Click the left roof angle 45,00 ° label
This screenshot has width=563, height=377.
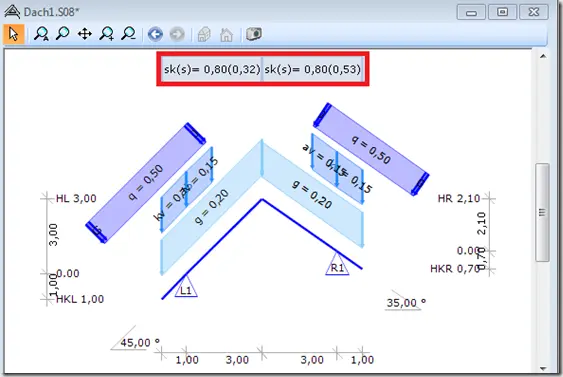140,343
